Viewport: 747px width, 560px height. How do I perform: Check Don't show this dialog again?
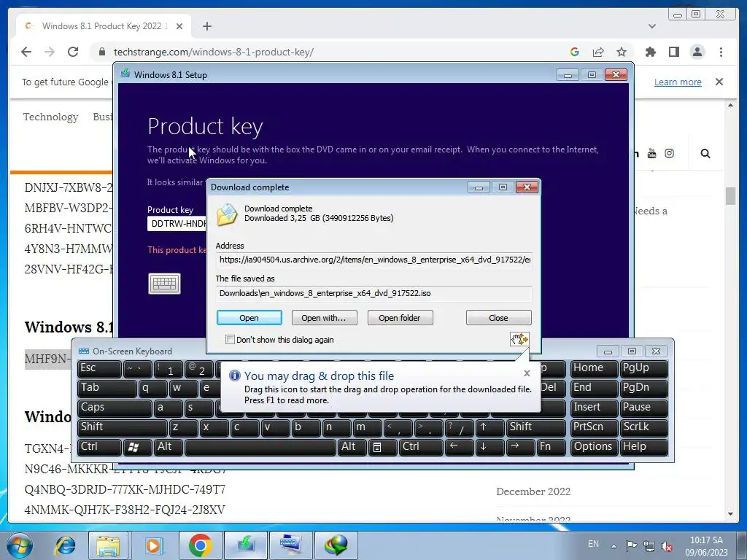coord(230,340)
